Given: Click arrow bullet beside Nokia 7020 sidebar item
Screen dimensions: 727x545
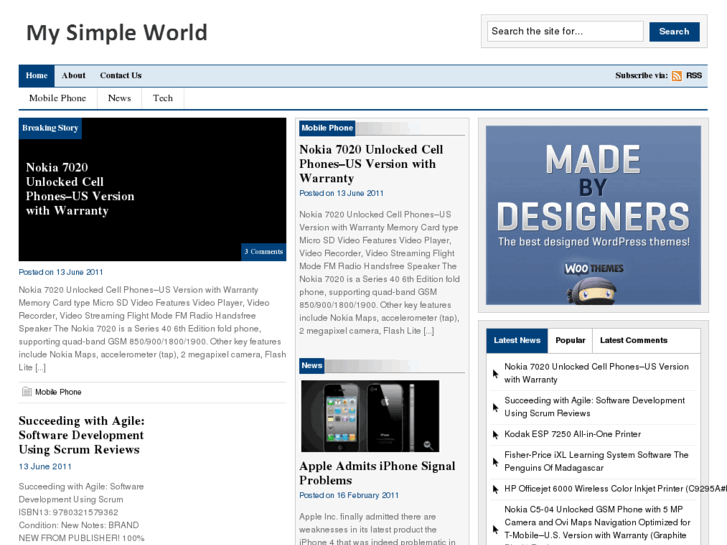Looking at the screenshot, I should point(495,373).
